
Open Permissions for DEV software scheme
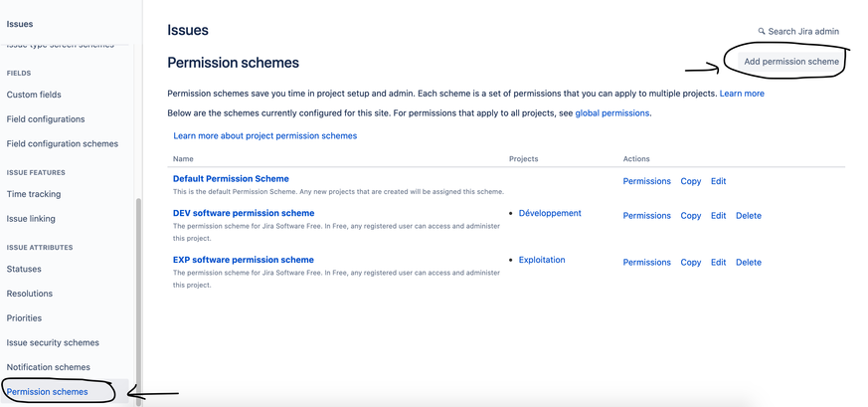pyautogui.click(x=646, y=216)
